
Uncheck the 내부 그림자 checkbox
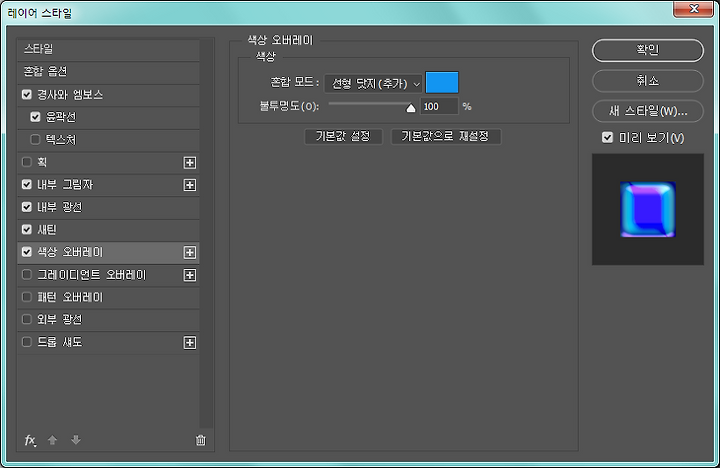[27, 185]
